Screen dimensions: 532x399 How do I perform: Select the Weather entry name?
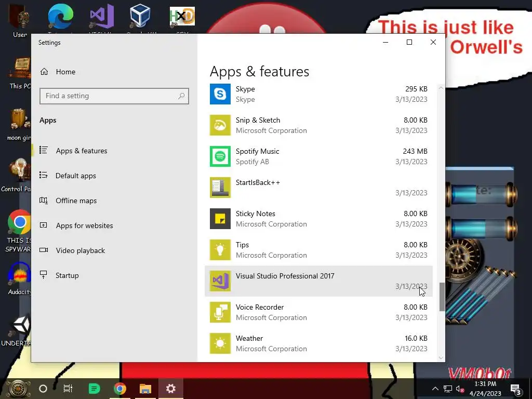click(x=249, y=338)
